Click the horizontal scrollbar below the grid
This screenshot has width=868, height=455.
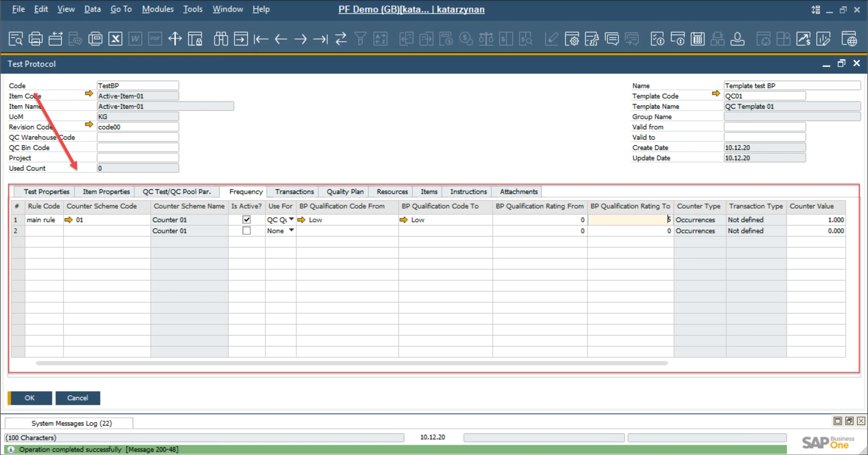point(351,363)
